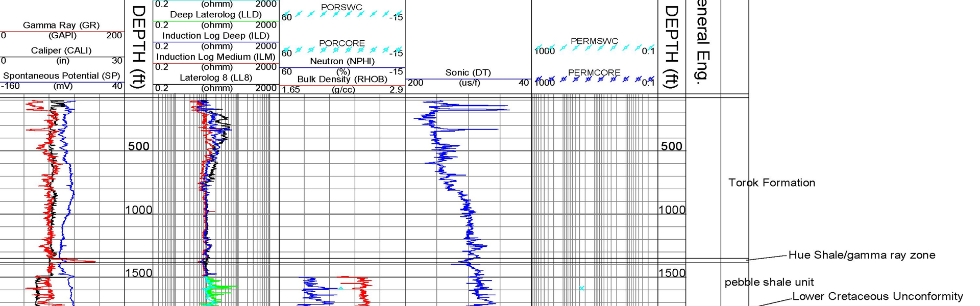Image resolution: width=980 pixels, height=306 pixels.
Task: Click the Laterolog 8 (LL8) label
Action: coord(215,78)
